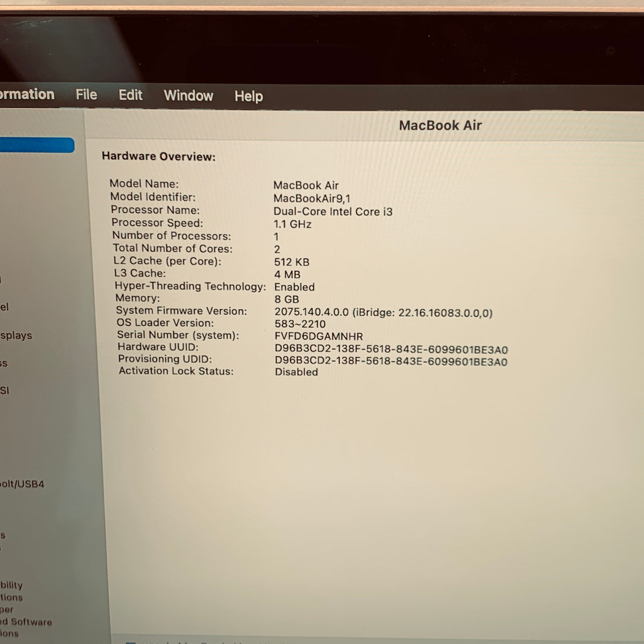Click the Provisioning UDID value
The height and width of the screenshot is (644, 644).
(x=391, y=362)
